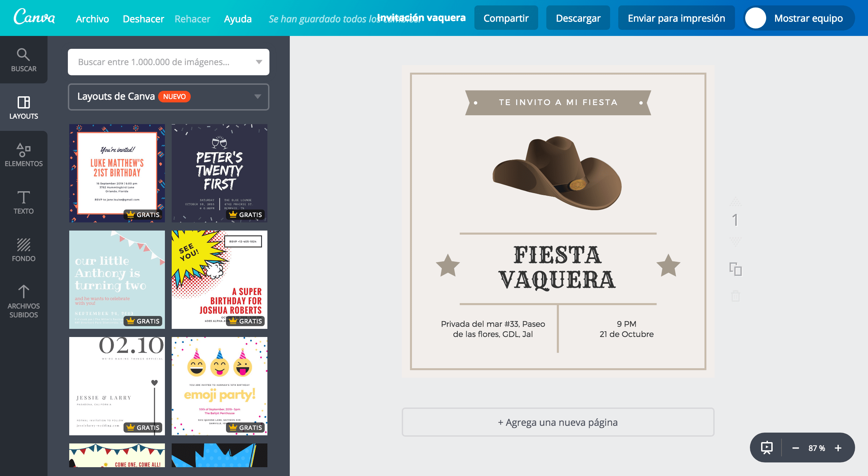Choose emoji party layout
The width and height of the screenshot is (868, 476).
point(220,386)
